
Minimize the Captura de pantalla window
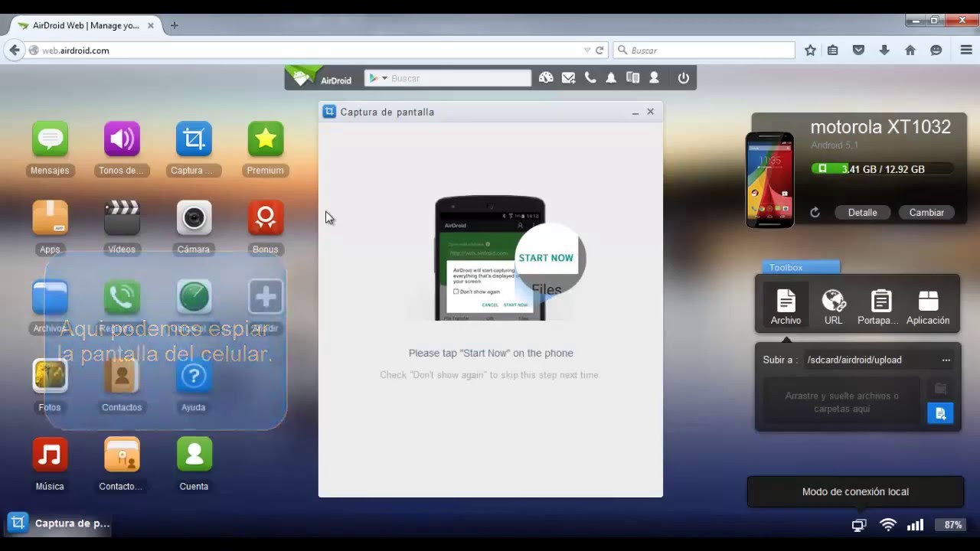[x=635, y=112]
